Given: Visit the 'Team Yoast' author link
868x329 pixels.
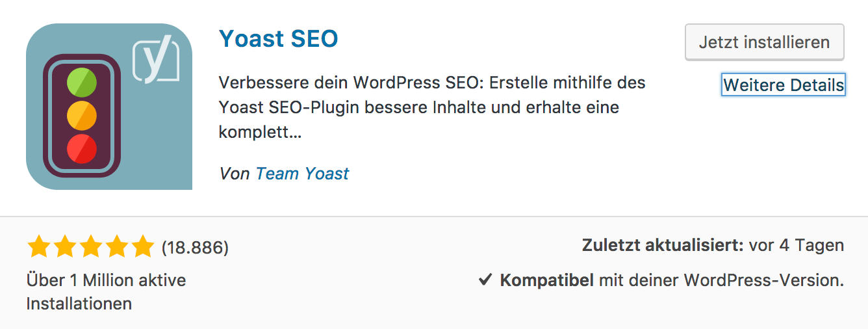Looking at the screenshot, I should point(302,174).
